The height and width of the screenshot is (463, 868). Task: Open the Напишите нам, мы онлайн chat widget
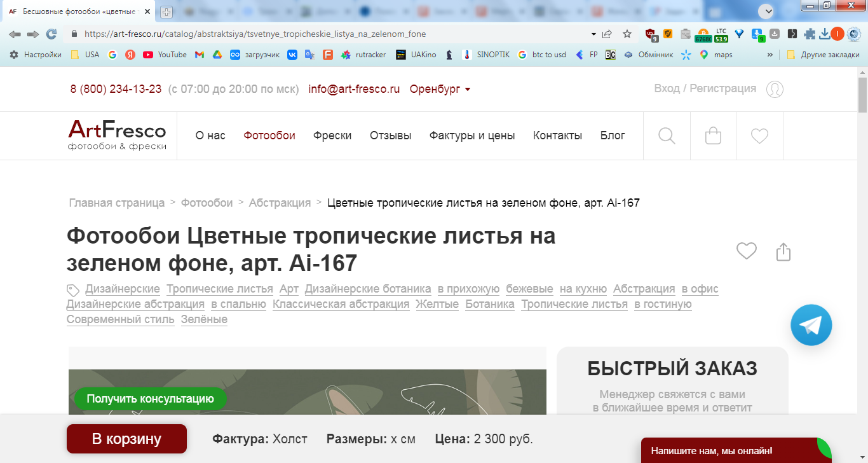736,450
